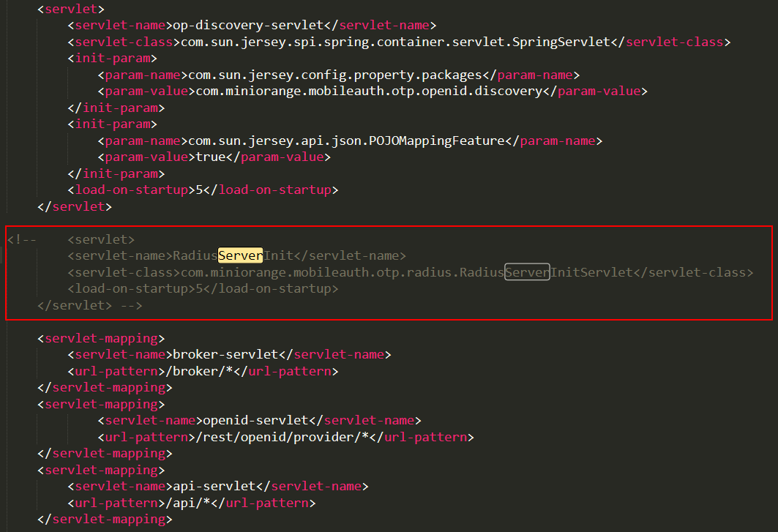Click the openid-servlet name text
Image resolution: width=778 pixels, height=532 pixels.
(x=256, y=420)
